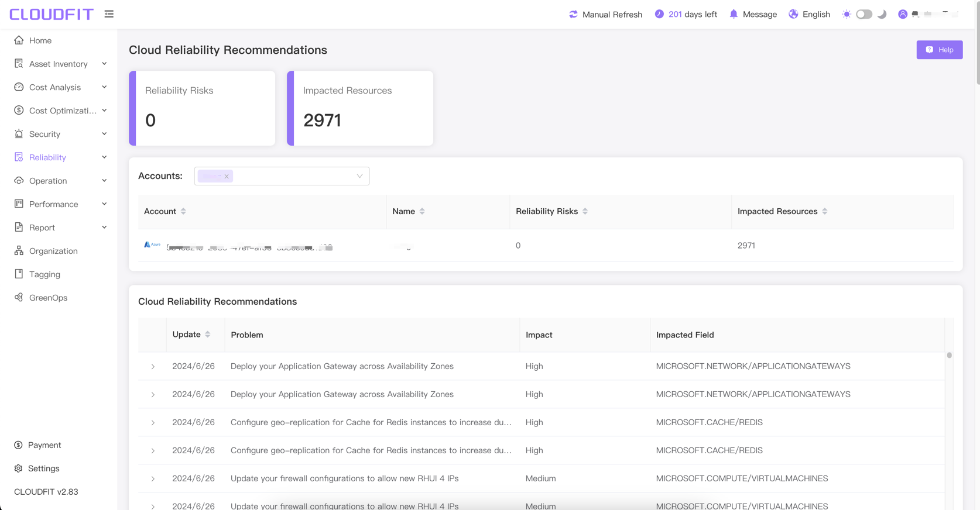Click the sun light-mode icon
This screenshot has height=510, width=980.
coord(847,14)
